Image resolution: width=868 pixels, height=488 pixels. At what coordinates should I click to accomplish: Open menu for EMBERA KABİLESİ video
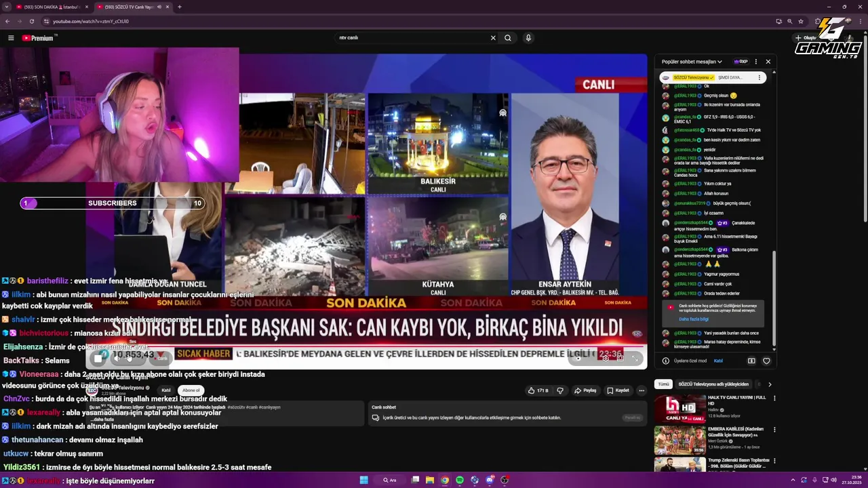coord(774,430)
